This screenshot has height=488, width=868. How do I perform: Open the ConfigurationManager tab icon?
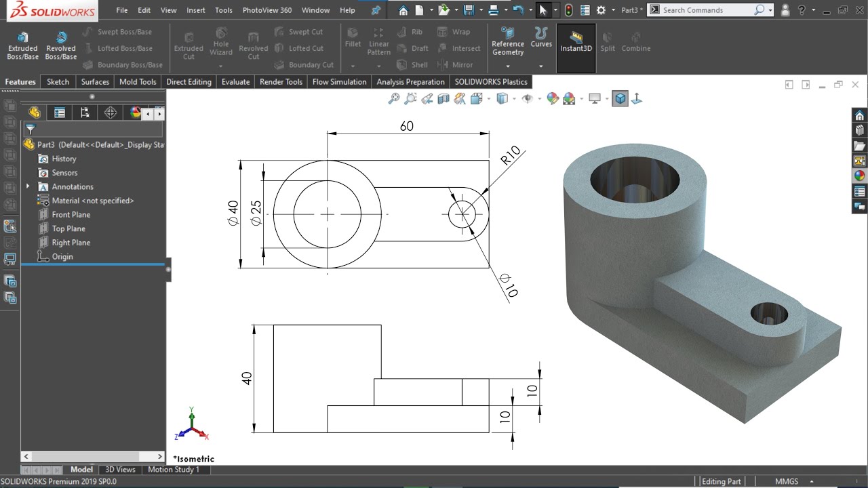click(x=85, y=113)
